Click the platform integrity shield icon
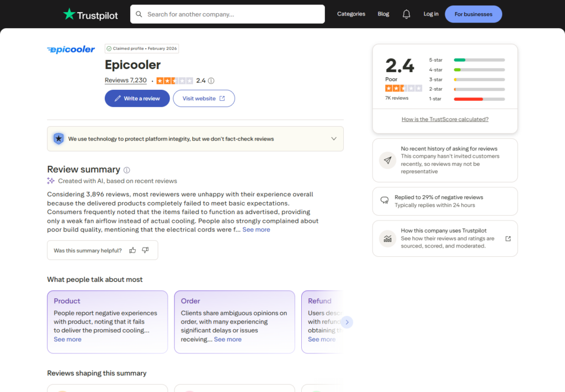 [58, 138]
